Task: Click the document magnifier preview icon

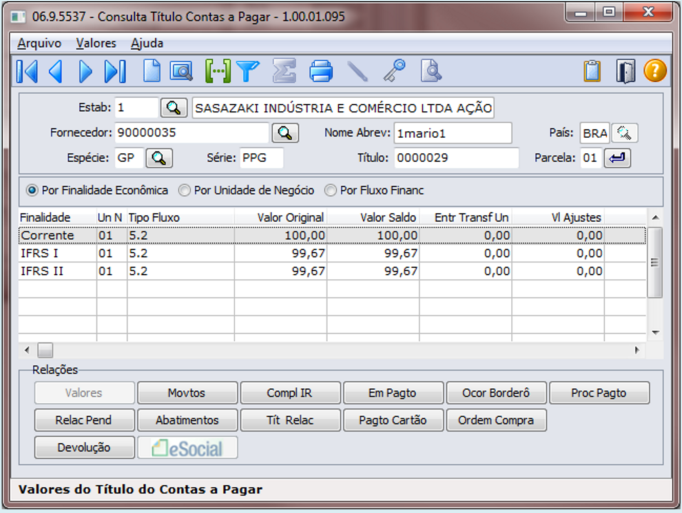Action: tap(431, 71)
